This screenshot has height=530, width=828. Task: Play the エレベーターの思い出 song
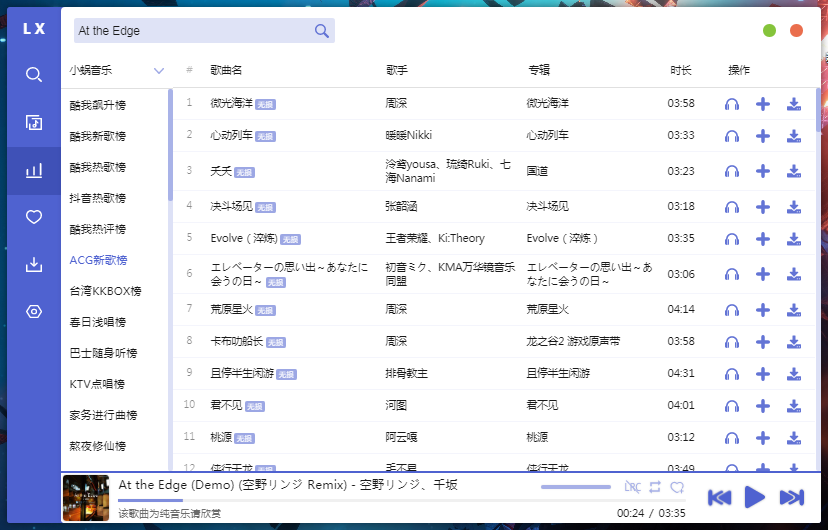click(x=732, y=274)
